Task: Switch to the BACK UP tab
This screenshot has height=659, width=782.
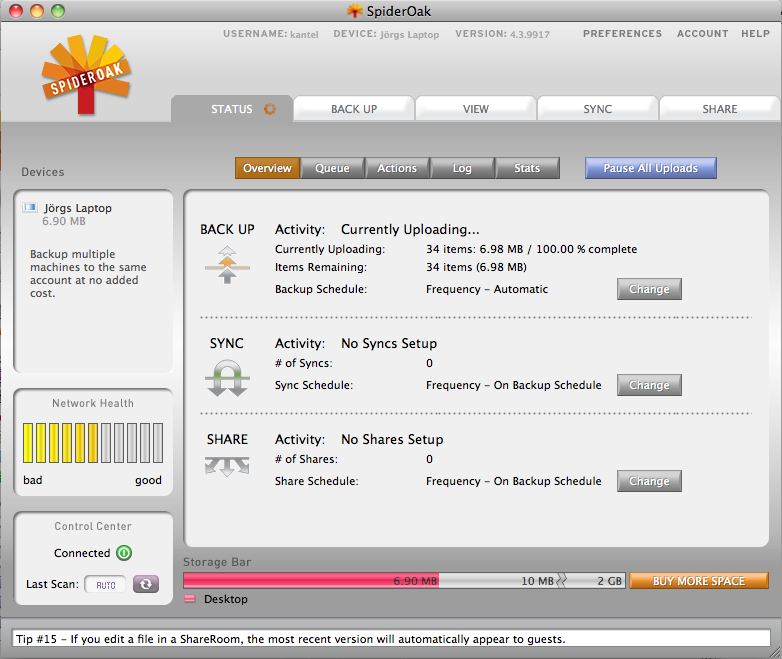Action: pyautogui.click(x=354, y=109)
